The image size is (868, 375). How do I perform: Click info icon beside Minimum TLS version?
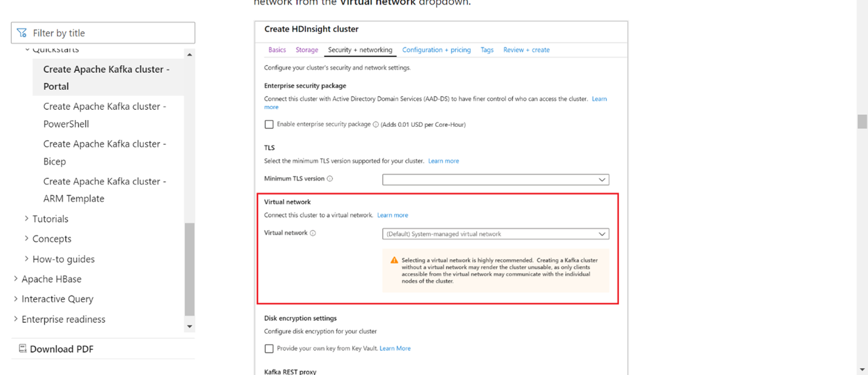330,179
